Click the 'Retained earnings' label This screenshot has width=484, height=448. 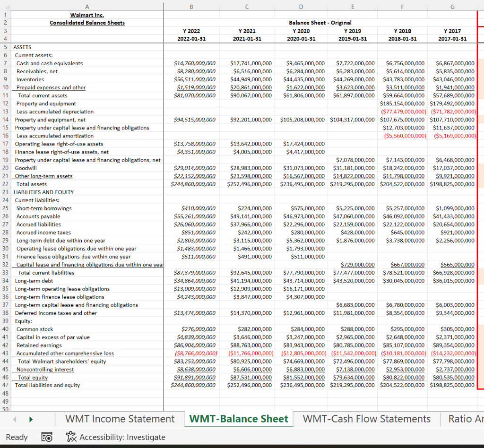(x=39, y=345)
